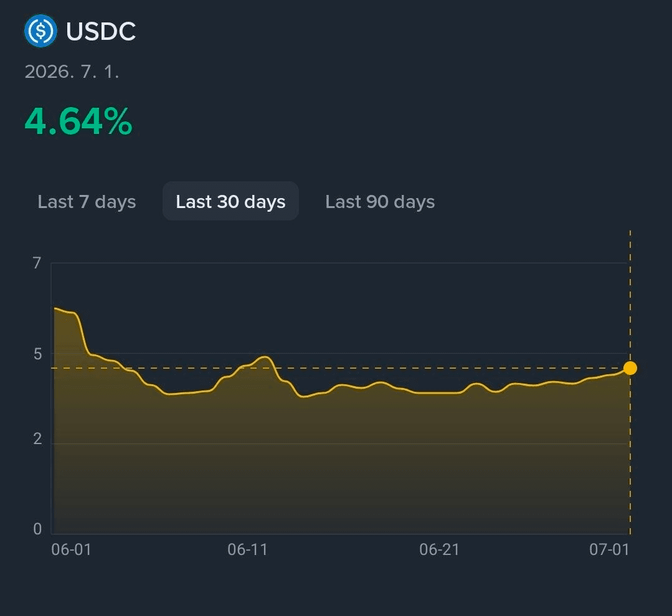Click the vertical dashed cursor line above marker

coord(630,296)
